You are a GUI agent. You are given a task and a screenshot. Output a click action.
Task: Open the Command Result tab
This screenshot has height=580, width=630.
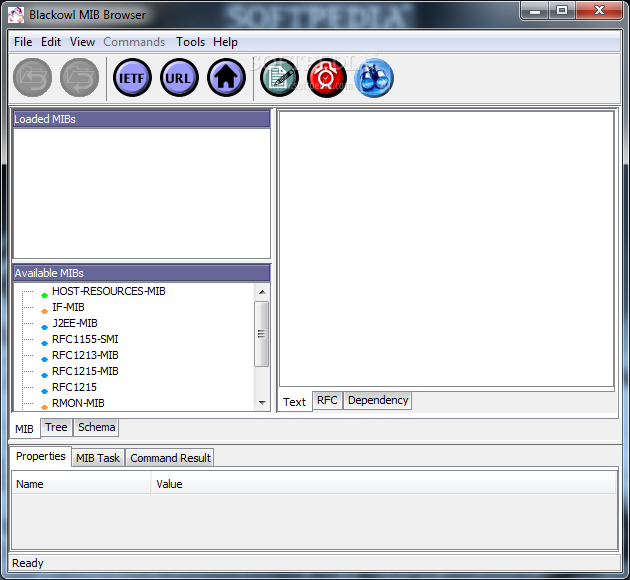(170, 458)
